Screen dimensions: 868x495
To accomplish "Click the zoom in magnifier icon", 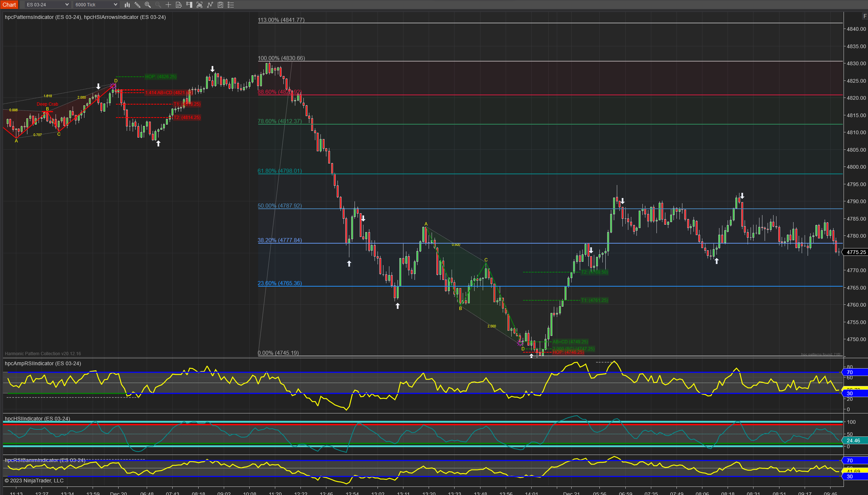I will (x=147, y=5).
